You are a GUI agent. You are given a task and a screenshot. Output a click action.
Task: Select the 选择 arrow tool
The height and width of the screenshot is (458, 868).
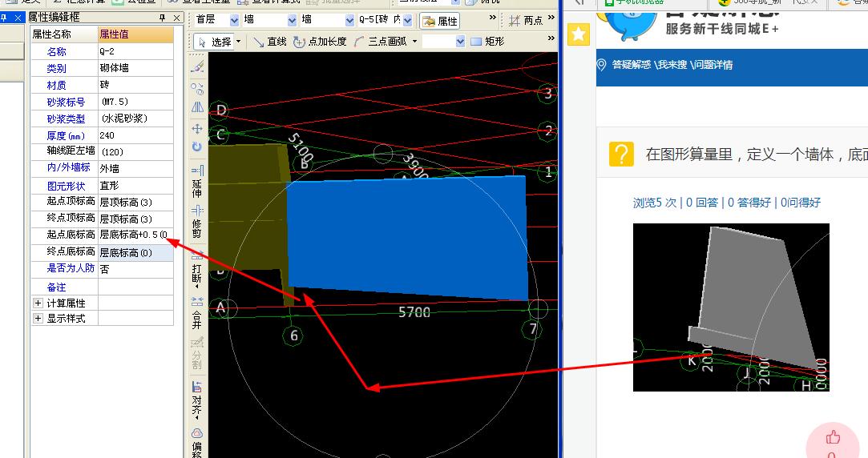215,42
